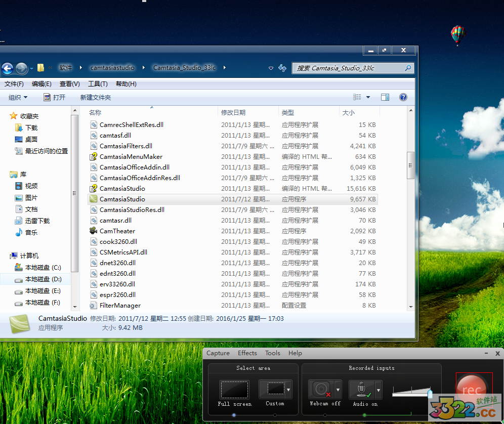
Task: Open the Webcam options dropdown arrow
Action: tap(338, 390)
